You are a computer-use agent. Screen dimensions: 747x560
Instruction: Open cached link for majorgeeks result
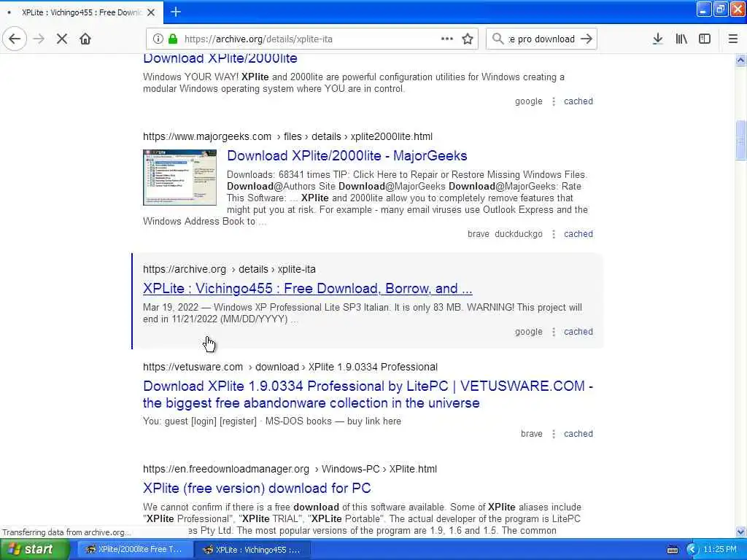pyautogui.click(x=578, y=234)
